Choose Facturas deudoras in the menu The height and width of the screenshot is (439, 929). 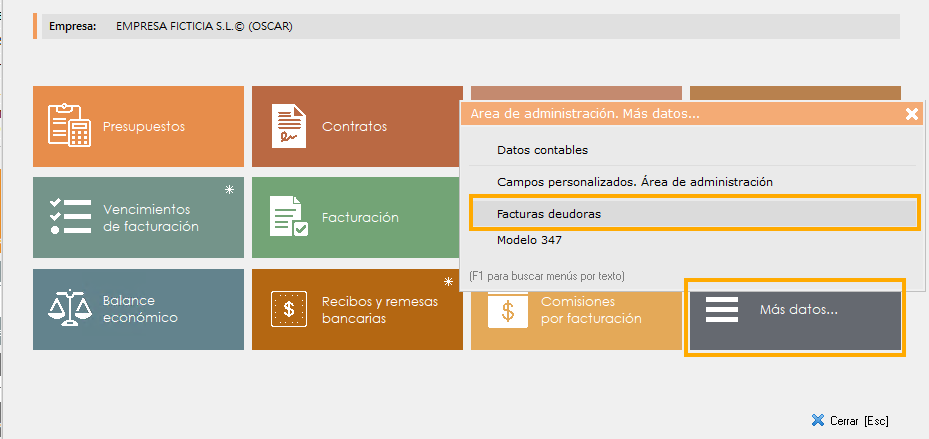point(549,214)
